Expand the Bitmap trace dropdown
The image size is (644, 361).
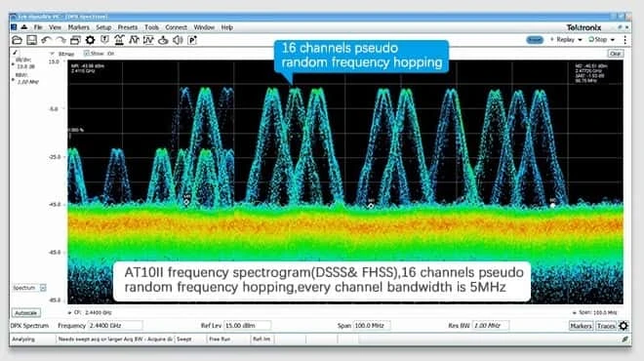[52, 54]
